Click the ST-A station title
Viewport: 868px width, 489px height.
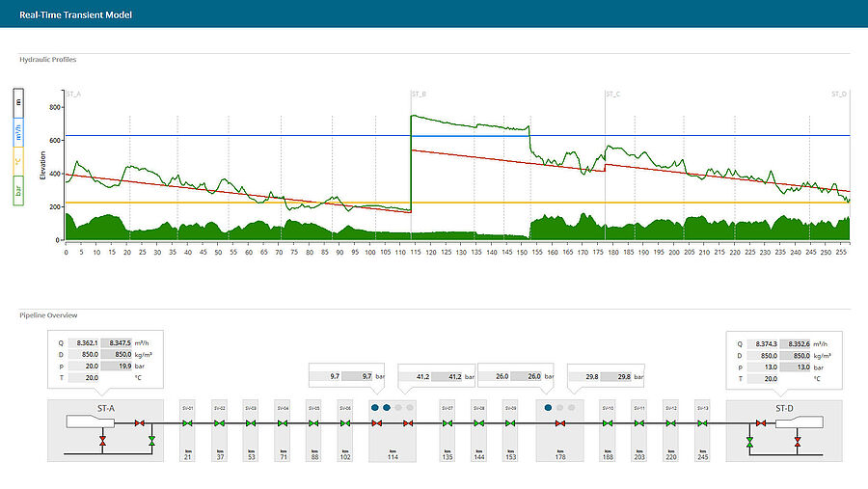[106, 408]
